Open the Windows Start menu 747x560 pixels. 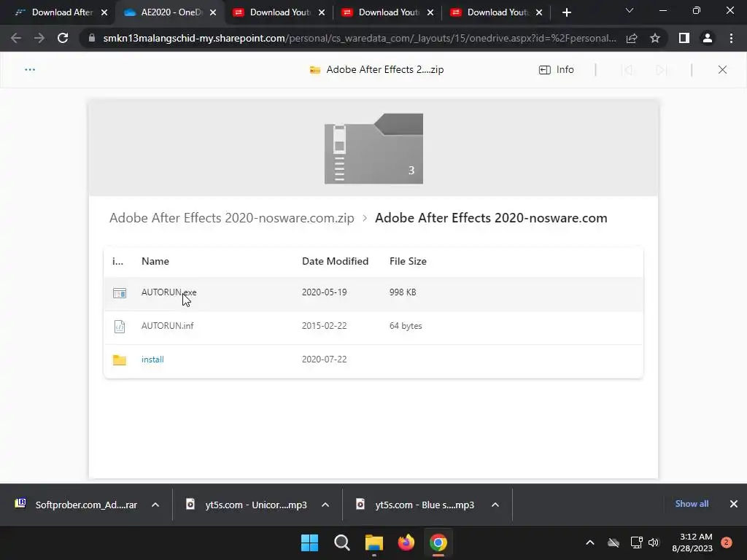[x=309, y=542]
